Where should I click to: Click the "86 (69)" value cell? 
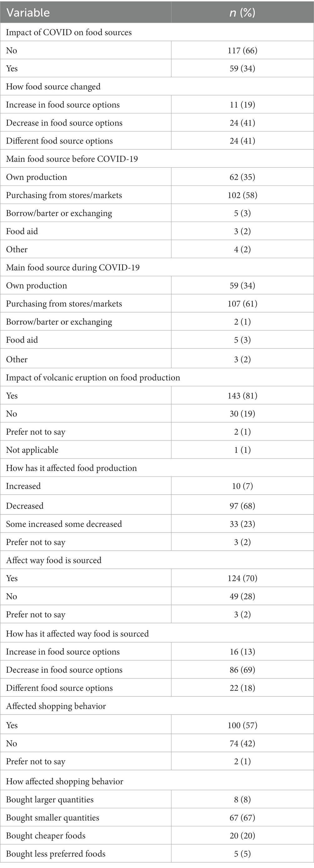[242, 670]
